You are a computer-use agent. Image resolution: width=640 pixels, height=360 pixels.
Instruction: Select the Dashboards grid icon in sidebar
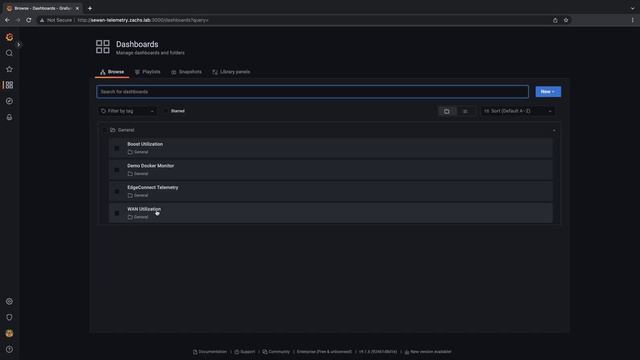point(9,85)
